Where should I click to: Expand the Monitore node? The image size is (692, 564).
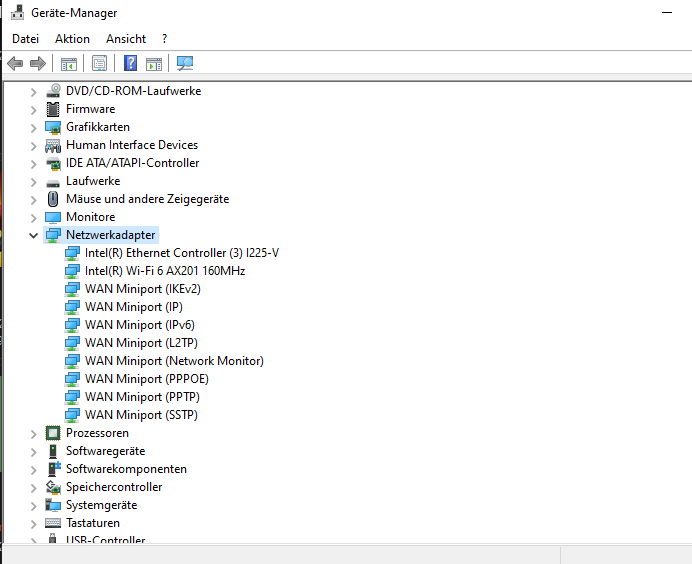(x=34, y=218)
